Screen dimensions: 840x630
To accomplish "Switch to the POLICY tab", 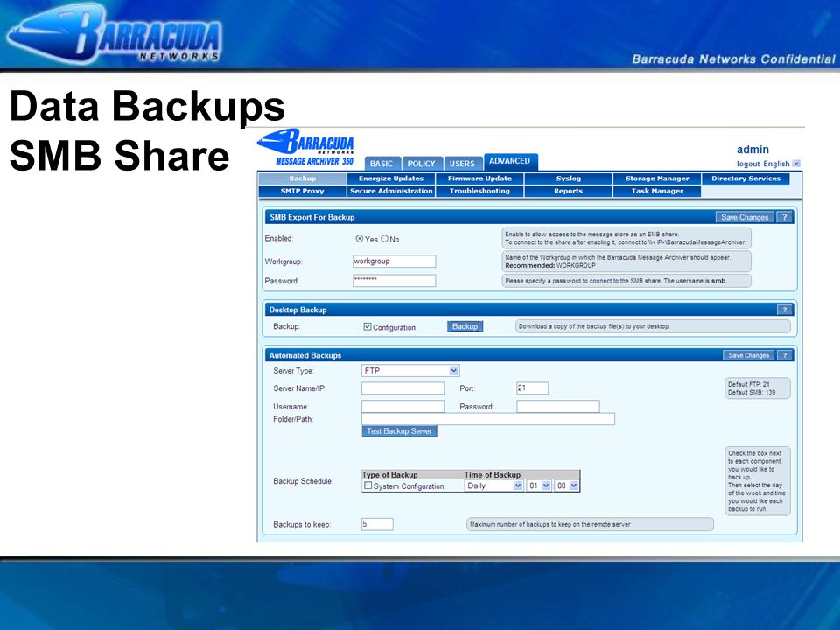I will click(x=422, y=164).
